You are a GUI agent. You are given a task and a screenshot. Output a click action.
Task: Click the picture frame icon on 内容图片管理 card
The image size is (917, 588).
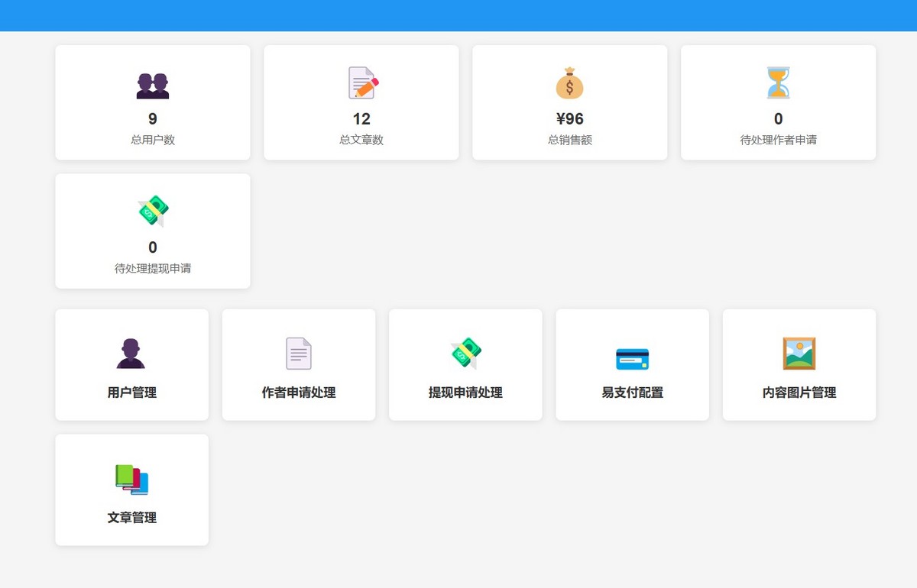[799, 352]
